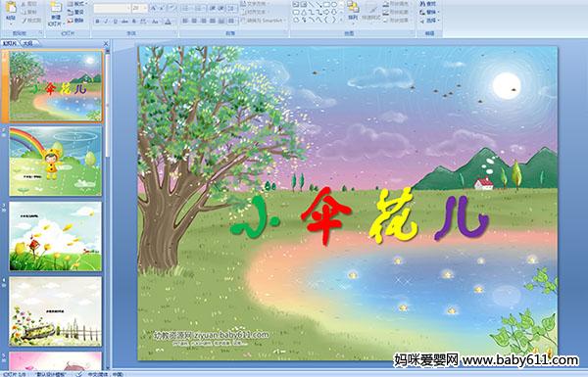Open the font size dropdown

click(x=145, y=8)
